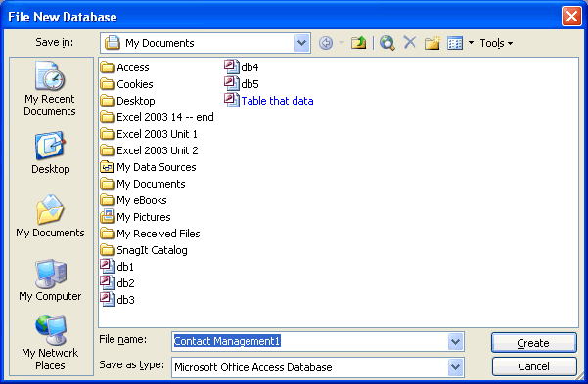
Task: Select the My Received Files folder
Action: 150,234
